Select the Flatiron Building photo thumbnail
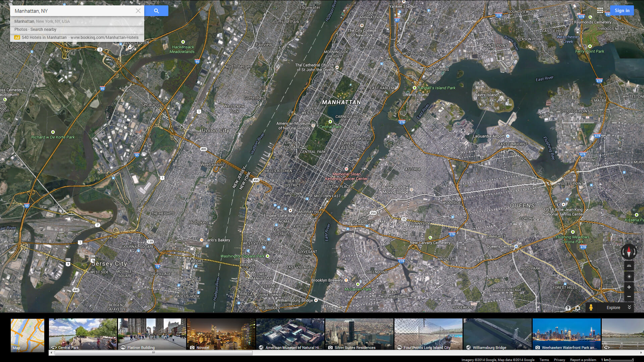Image resolution: width=644 pixels, height=362 pixels. [152, 334]
